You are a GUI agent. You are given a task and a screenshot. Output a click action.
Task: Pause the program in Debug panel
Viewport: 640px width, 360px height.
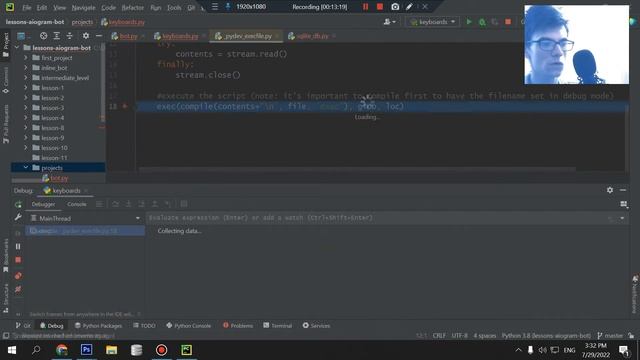pos(18,247)
